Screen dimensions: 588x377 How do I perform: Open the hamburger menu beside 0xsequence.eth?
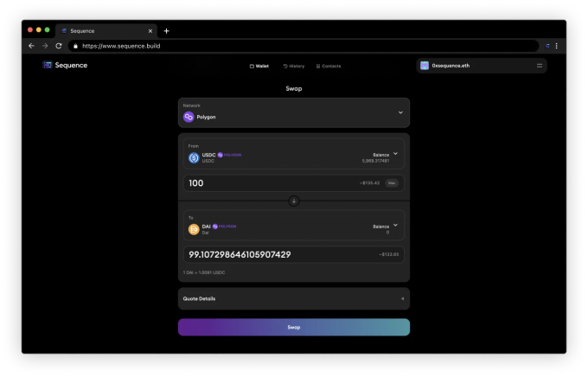[x=540, y=66]
